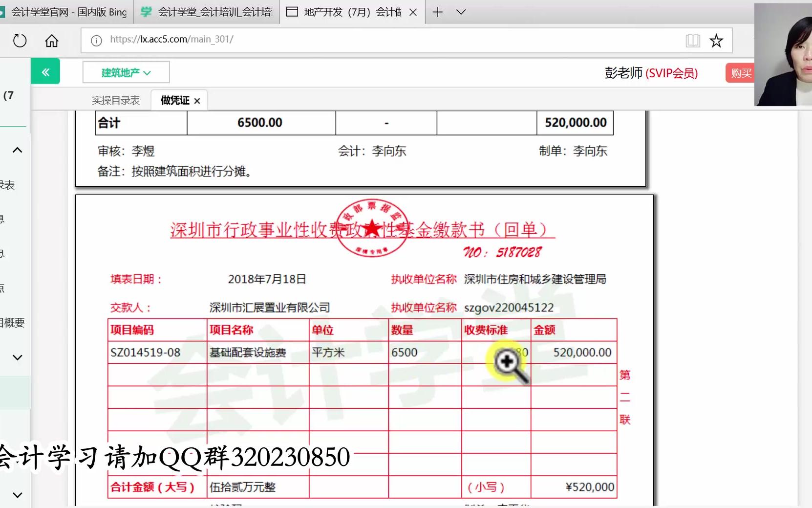Switch to the 实操目录表 tab

(x=115, y=100)
